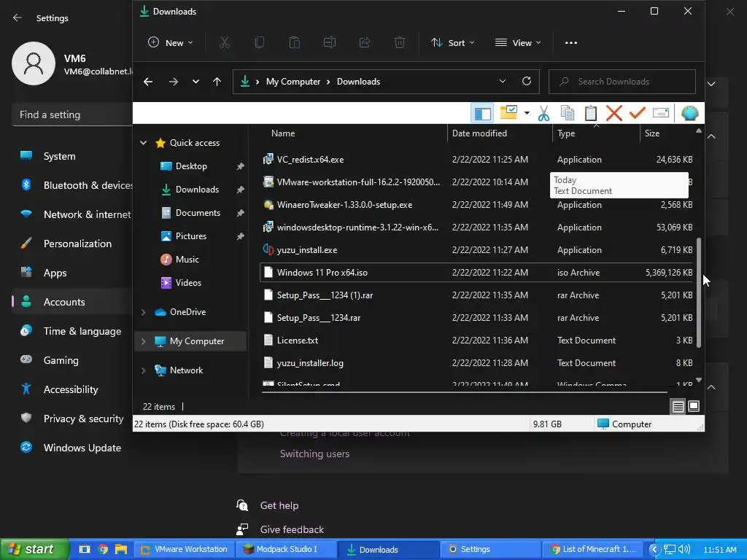The image size is (747, 560).
Task: Expand the address bar history dropdown
Action: pyautogui.click(x=503, y=82)
